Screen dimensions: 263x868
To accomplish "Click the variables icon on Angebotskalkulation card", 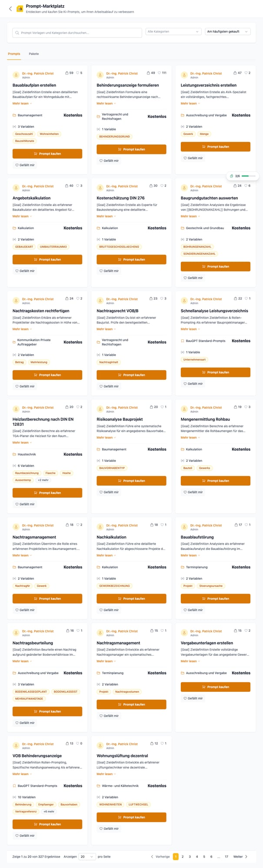I will click(13, 239).
